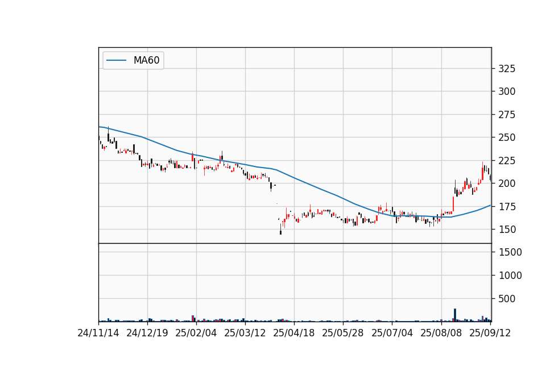The width and height of the screenshot is (546, 392).
Task: Click the 200 price axis label
Action: coord(507,184)
